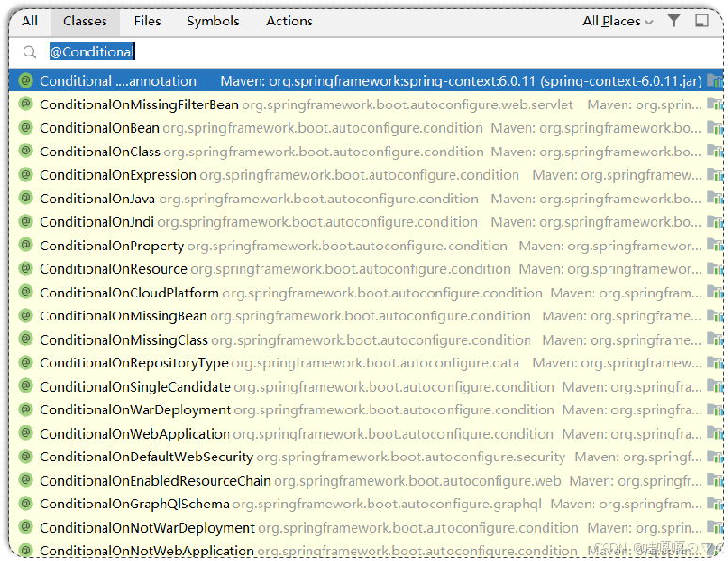Select the Conditional annotation result row
Screen dimensions: 728x561
pos(366,81)
